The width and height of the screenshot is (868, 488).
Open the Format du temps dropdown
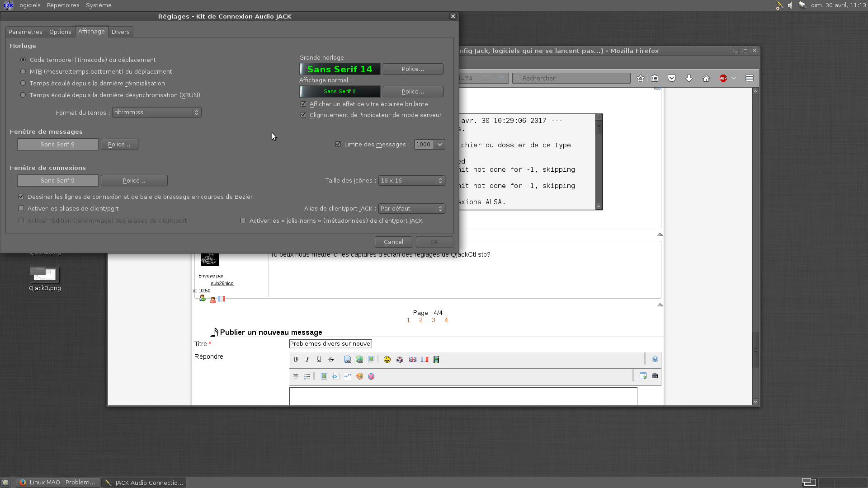click(x=156, y=113)
